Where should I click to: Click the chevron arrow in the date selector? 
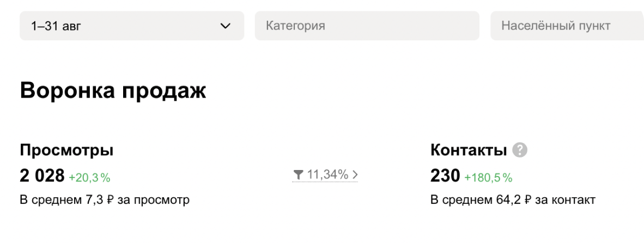tap(225, 26)
